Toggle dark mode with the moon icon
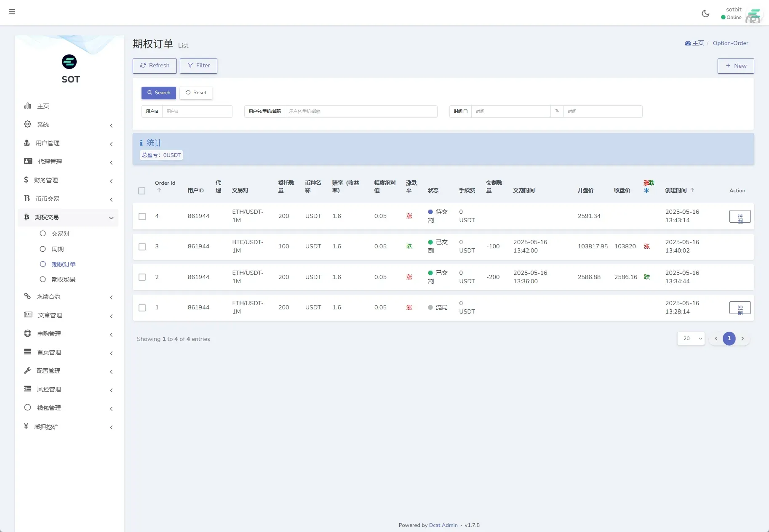The width and height of the screenshot is (769, 532). click(705, 13)
